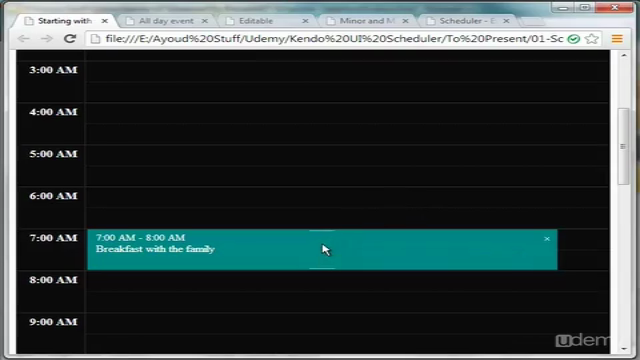Open a new tab with the new-tab button
Viewport: 640px width, 360px height.
click(533, 22)
